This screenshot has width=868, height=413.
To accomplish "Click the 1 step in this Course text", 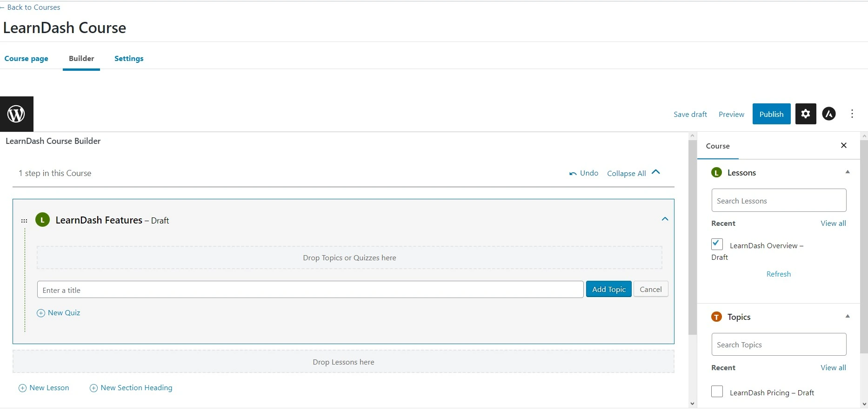I will click(55, 173).
